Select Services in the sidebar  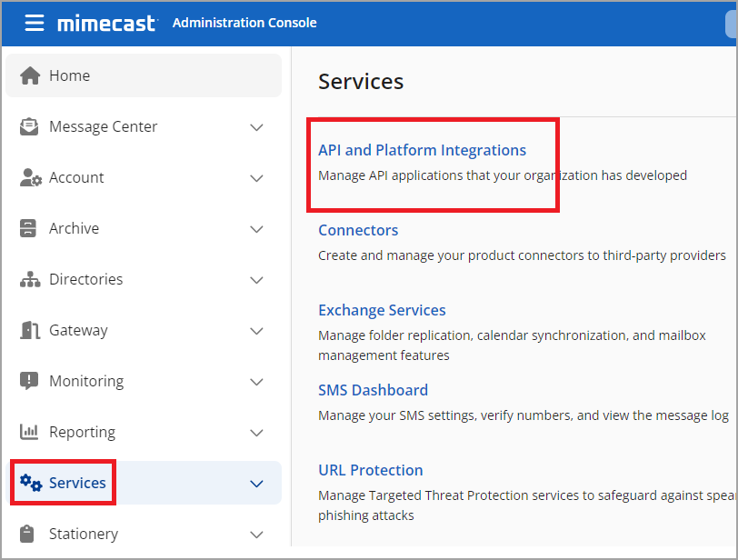click(x=77, y=483)
